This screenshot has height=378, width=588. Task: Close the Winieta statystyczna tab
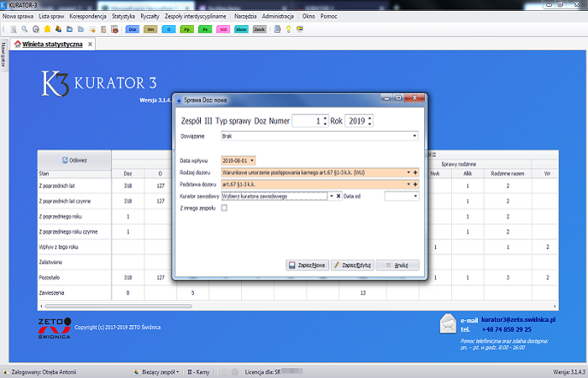90,45
